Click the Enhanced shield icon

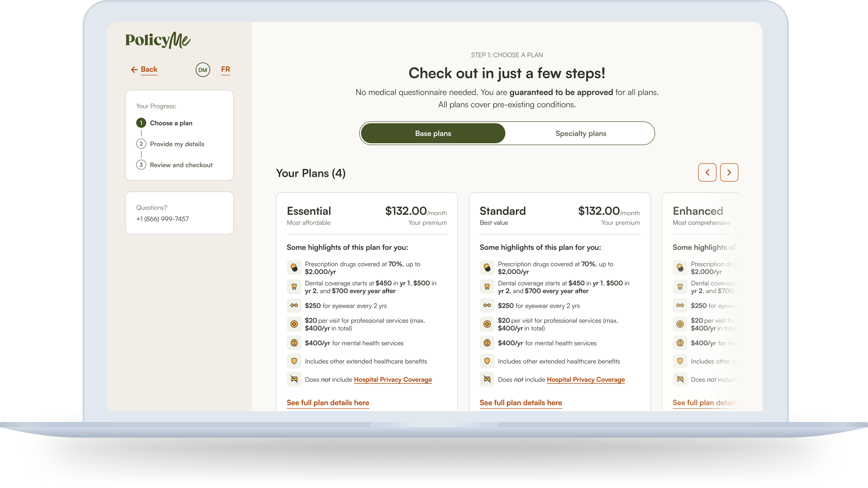(680, 361)
